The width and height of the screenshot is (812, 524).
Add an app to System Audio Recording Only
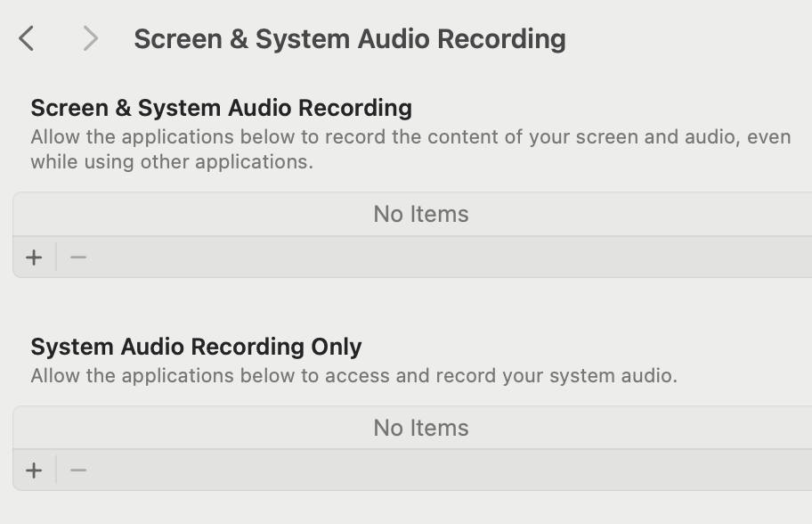click(34, 471)
